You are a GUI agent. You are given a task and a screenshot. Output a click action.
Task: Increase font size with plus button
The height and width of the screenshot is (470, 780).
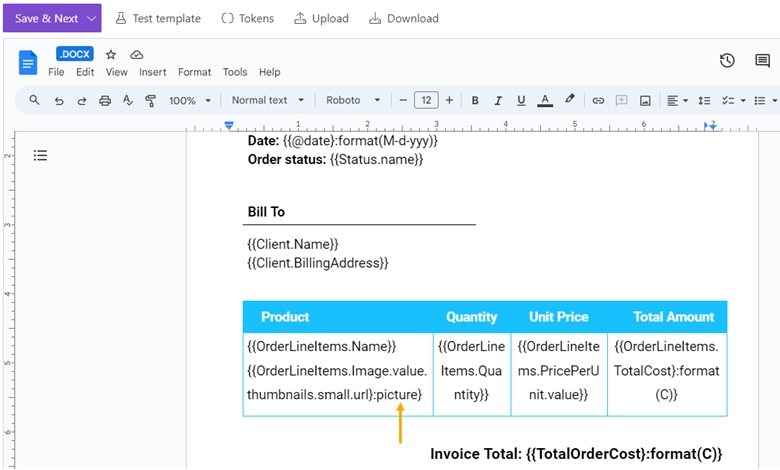coord(449,100)
